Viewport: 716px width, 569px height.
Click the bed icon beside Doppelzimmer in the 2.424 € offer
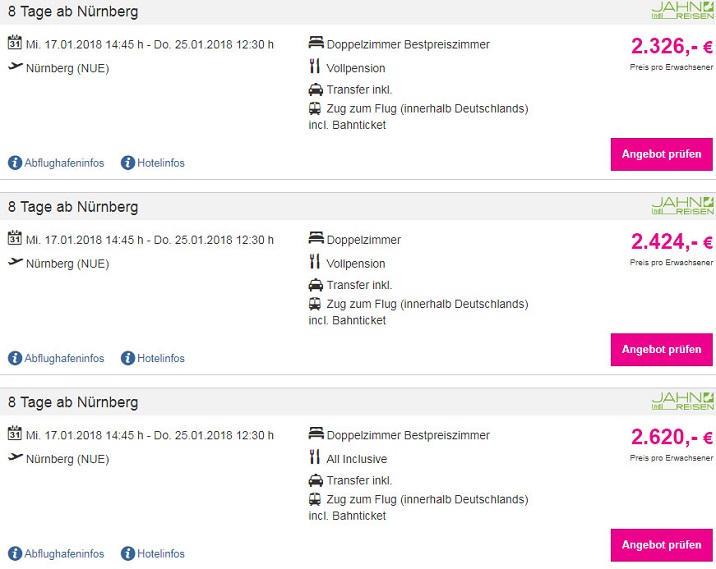(316, 239)
